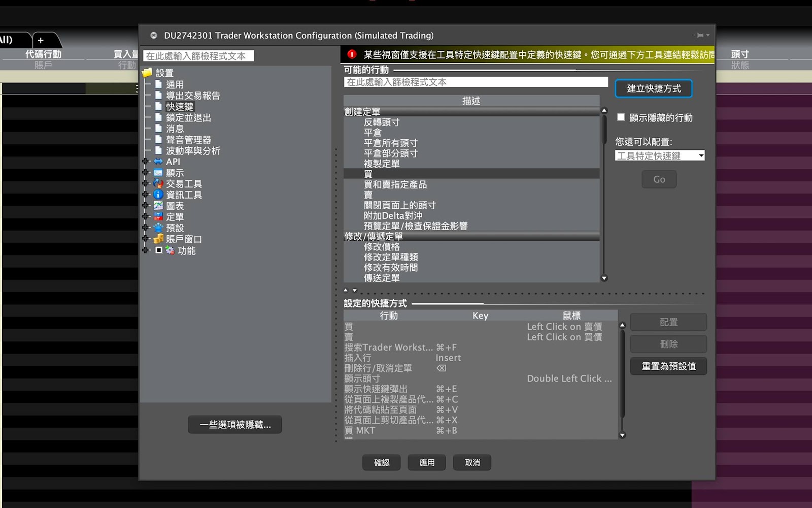
Task: Click the document icon beside 通用
Action: (x=158, y=84)
